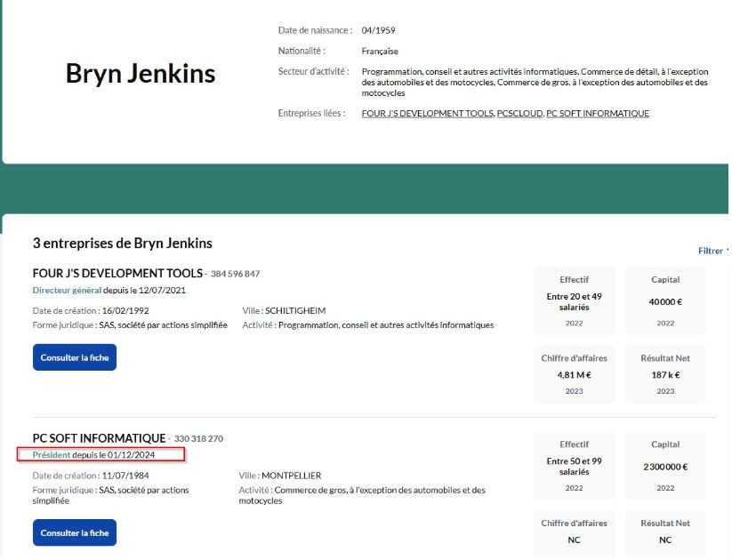Image resolution: width=732 pixels, height=560 pixels.
Task: Click SIREN number 384 596 847
Action: pyautogui.click(x=235, y=274)
